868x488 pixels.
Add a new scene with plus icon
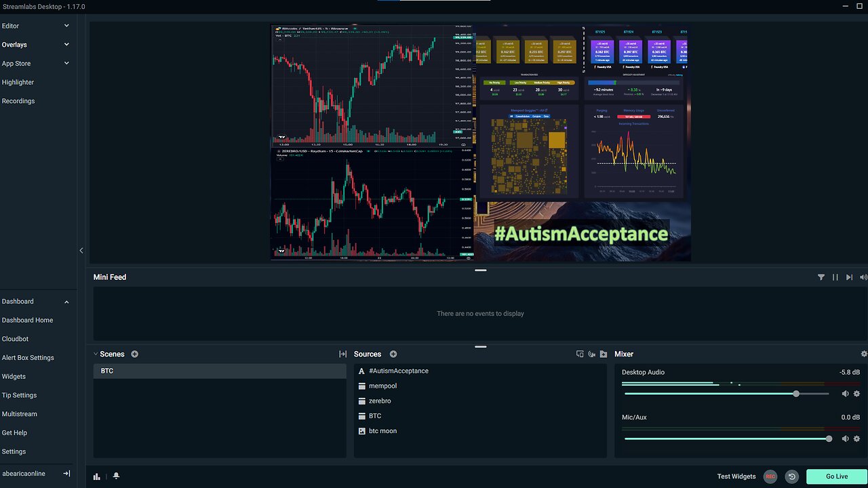(134, 354)
